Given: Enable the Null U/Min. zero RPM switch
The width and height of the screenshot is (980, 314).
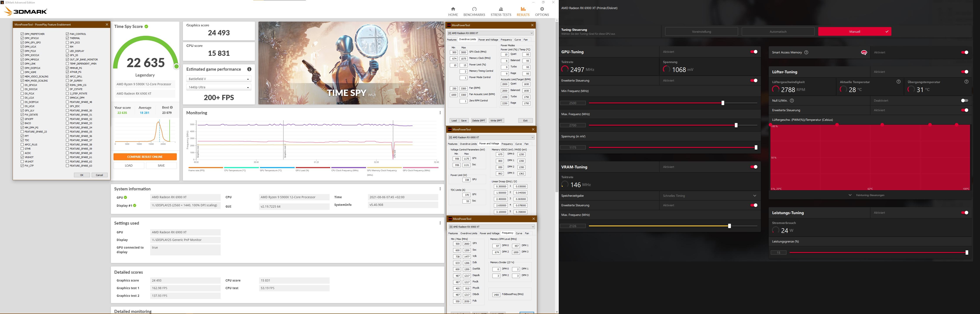Looking at the screenshot, I should click(965, 101).
